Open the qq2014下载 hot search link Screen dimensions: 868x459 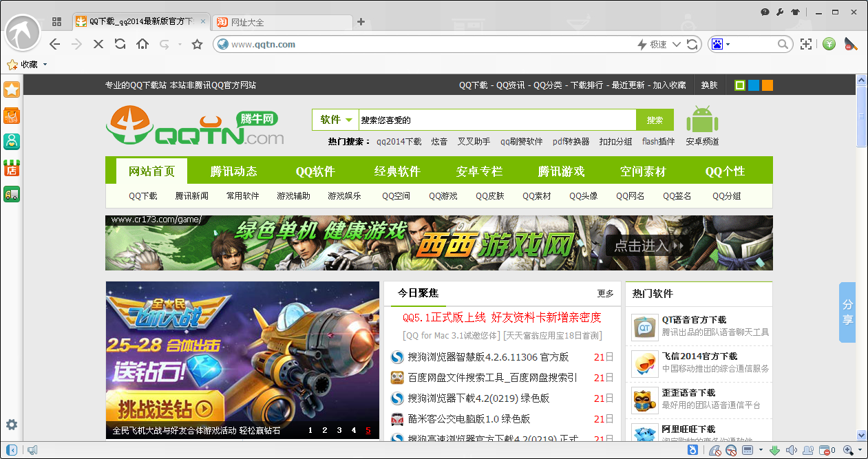(x=399, y=142)
